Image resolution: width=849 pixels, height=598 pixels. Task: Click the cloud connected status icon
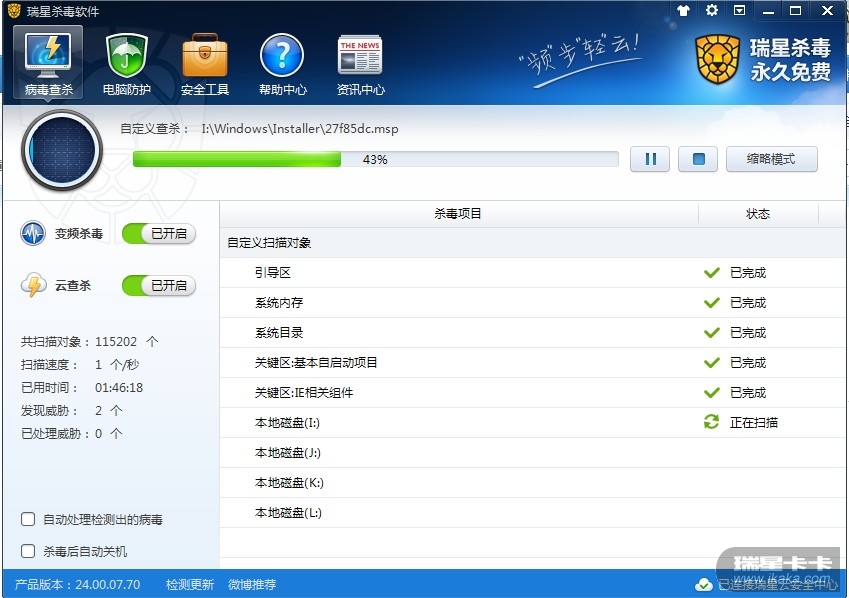[x=704, y=584]
